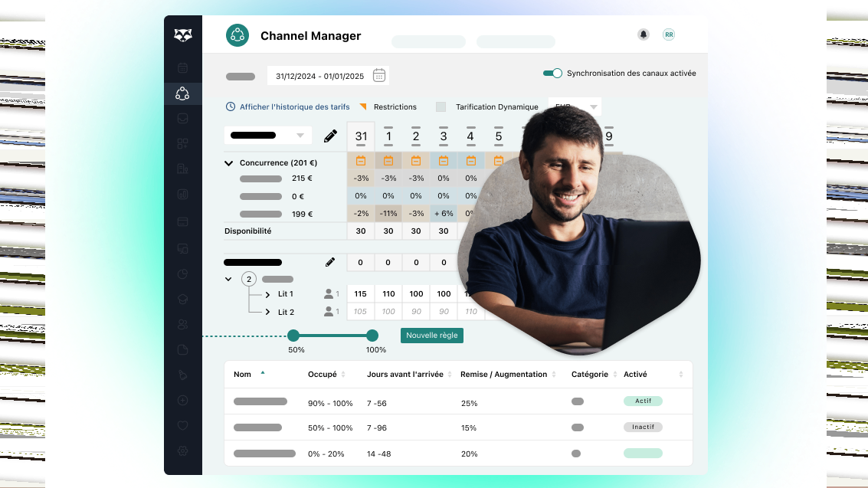Click the occupancy person icon next to Lit 1
Viewport: 868px width, 488px height.
tap(330, 293)
